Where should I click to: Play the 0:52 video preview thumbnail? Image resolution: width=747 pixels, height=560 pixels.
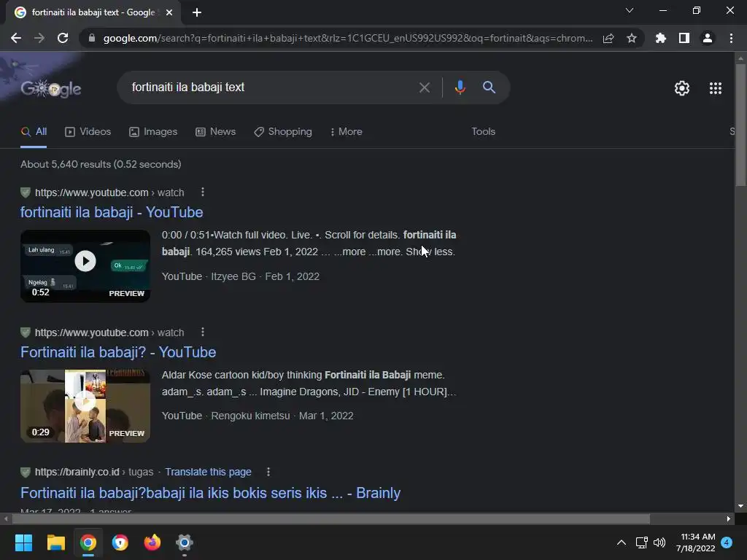tap(85, 265)
